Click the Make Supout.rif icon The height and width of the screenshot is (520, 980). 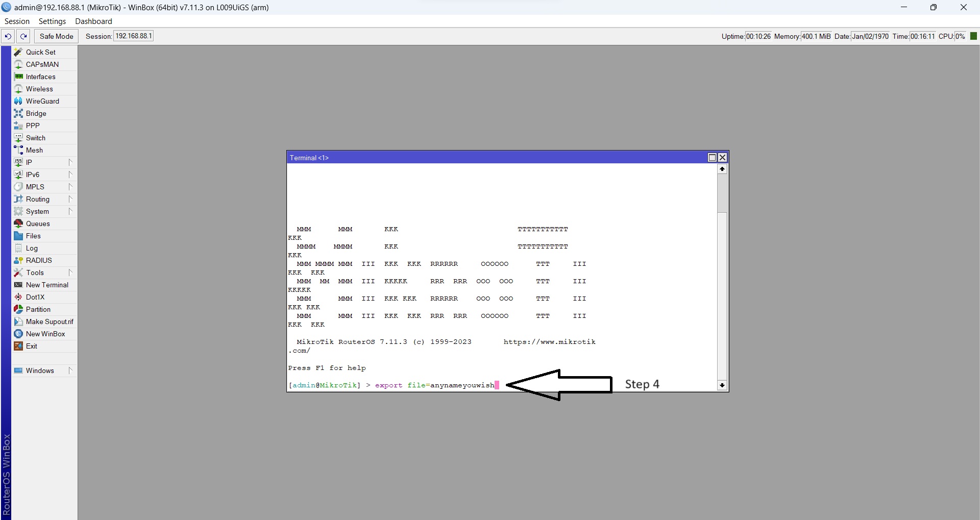[18, 321]
